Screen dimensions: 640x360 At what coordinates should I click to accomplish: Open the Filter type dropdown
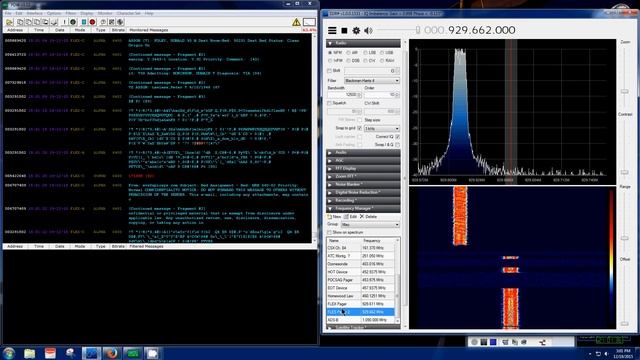pyautogui.click(x=372, y=81)
